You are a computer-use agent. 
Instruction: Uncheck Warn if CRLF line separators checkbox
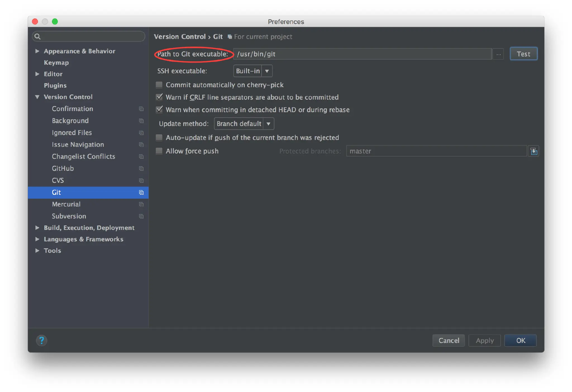(x=159, y=97)
